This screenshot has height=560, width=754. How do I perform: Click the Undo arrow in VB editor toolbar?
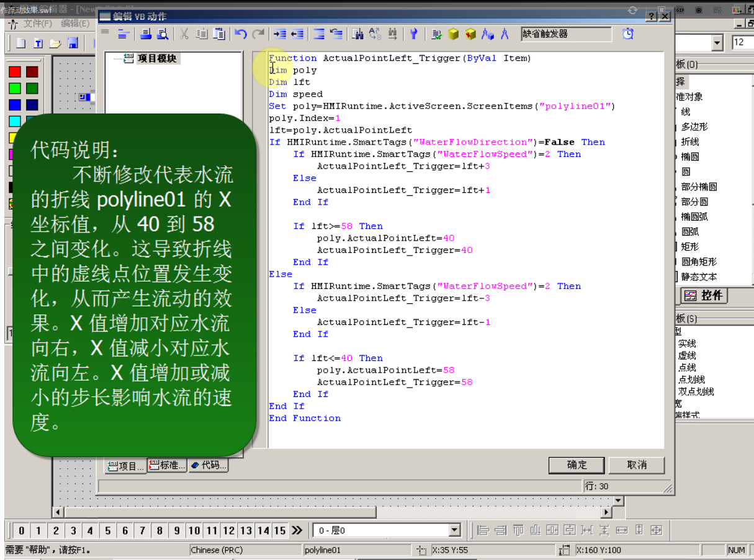[x=241, y=34]
